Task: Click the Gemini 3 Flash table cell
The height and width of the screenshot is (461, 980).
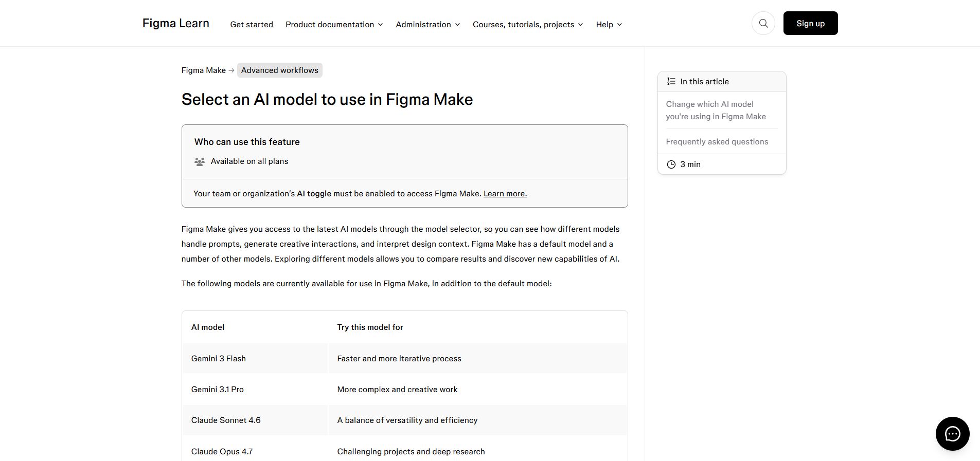Action: (255, 359)
